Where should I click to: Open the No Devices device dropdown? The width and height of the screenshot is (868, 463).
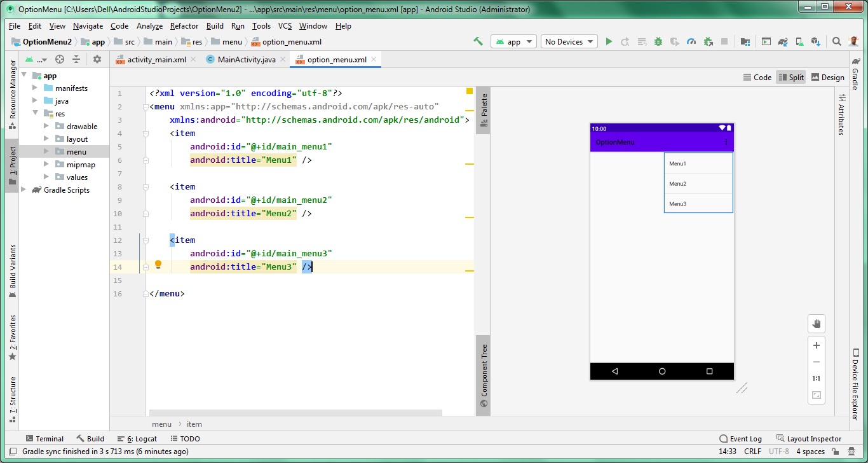coord(567,41)
